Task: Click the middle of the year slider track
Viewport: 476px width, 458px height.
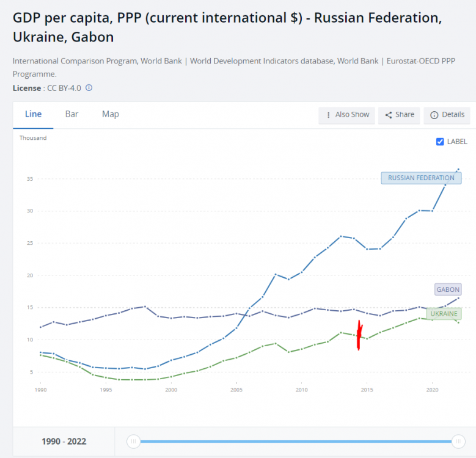Action: pos(295,442)
